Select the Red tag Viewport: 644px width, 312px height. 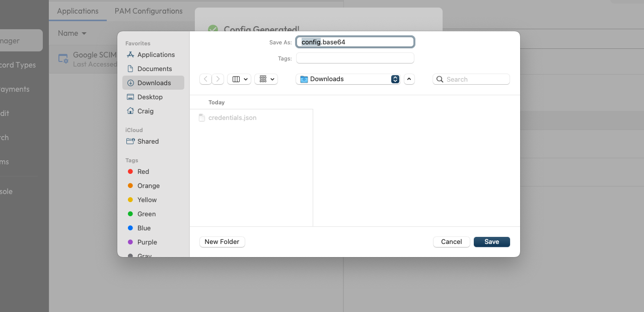143,171
